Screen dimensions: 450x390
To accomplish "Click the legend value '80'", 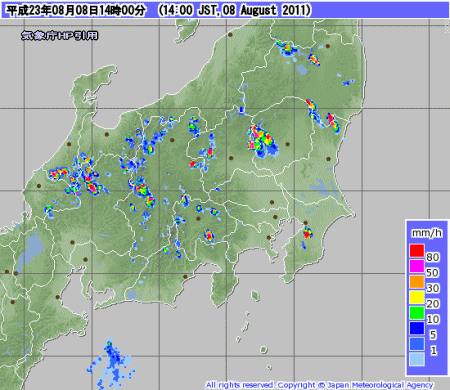I will [433, 257].
